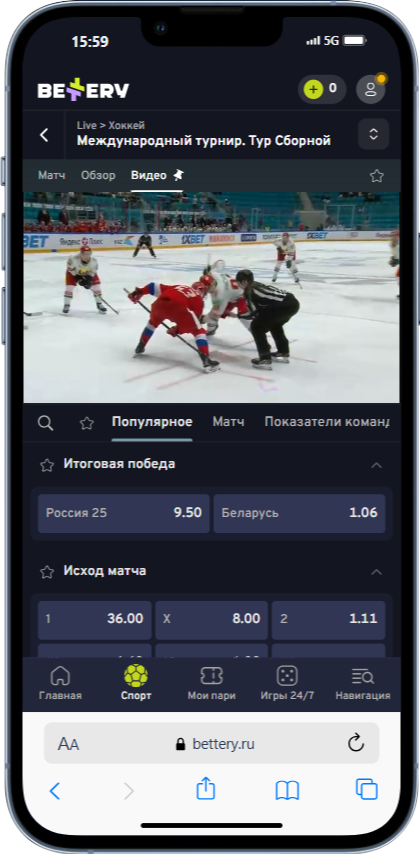Select the Показатели команд markets tab
The width and height of the screenshot is (420, 854).
[327, 422]
